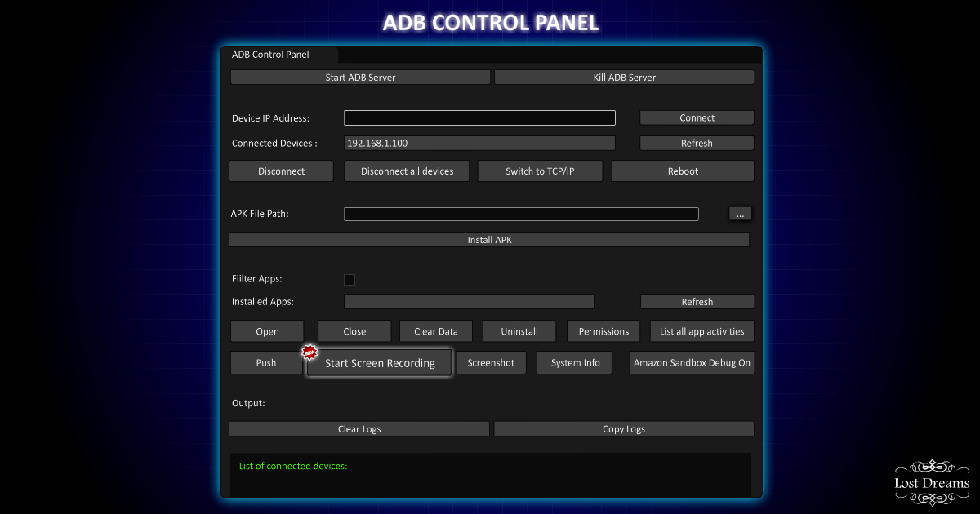Clear the output logs
Image resolution: width=980 pixels, height=514 pixels.
tap(359, 428)
